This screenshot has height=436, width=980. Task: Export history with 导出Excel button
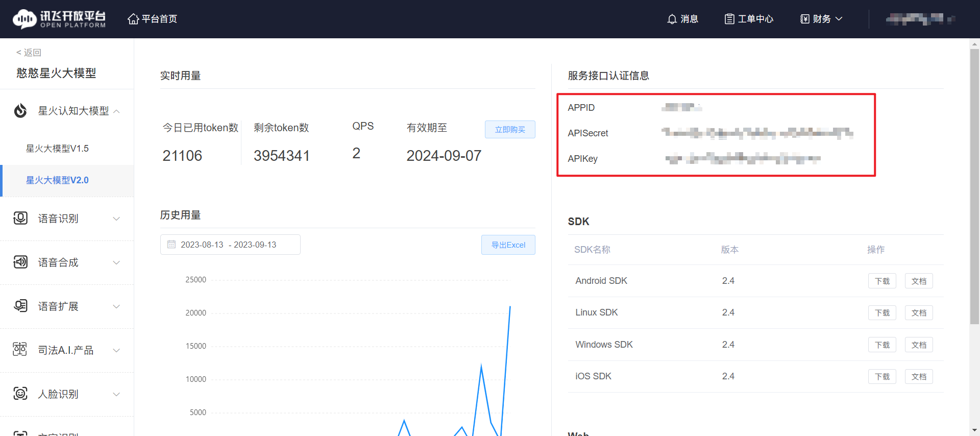pos(508,245)
